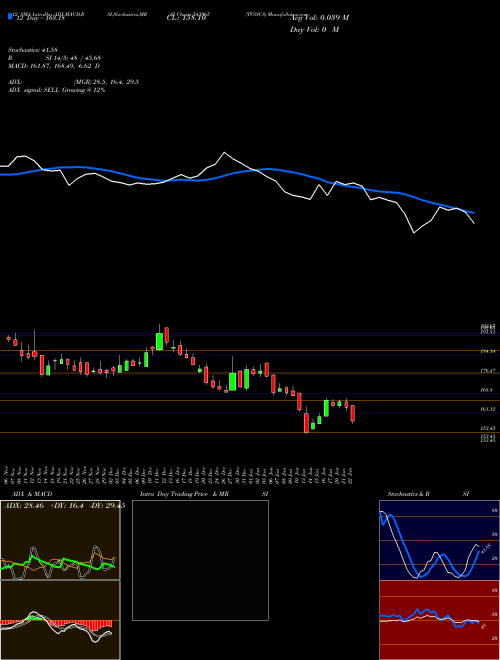500x660 pixels.
Task: Click the 'Intra Day Trading Price & MRSI' title
Action: (x=204, y=494)
